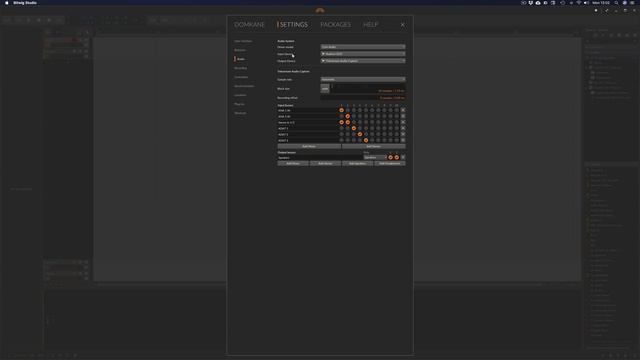640x360 pixels.
Task: Open Spotlight search in menu bar
Action: pyautogui.click(x=616, y=3)
